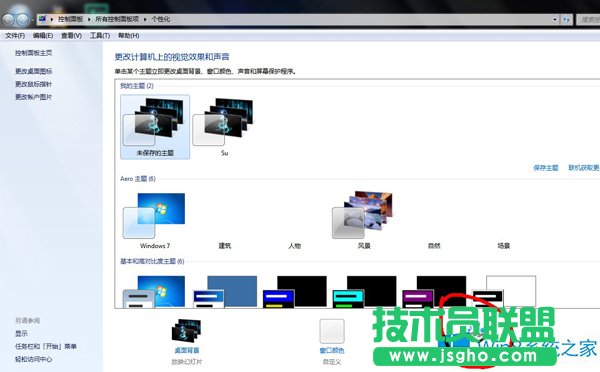The width and height of the screenshot is (600, 372).
Task: Select the Windows 7 Basic theme thumbnail
Action: [x=155, y=292]
